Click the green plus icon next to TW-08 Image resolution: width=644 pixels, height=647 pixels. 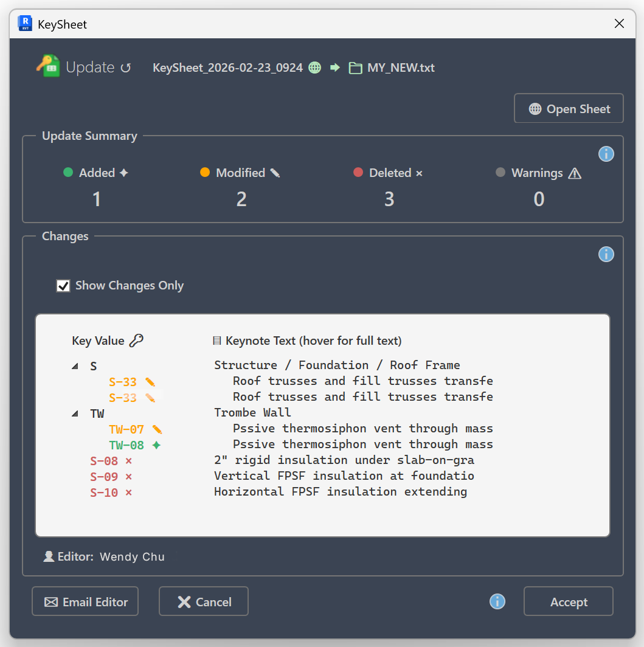point(156,445)
